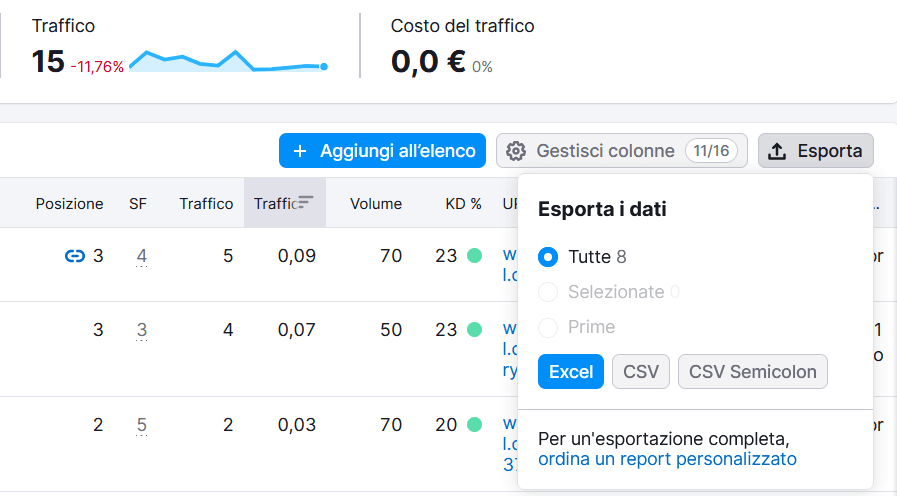Open the ordina un report personalizzato link
The width and height of the screenshot is (897, 496).
pyautogui.click(x=667, y=459)
